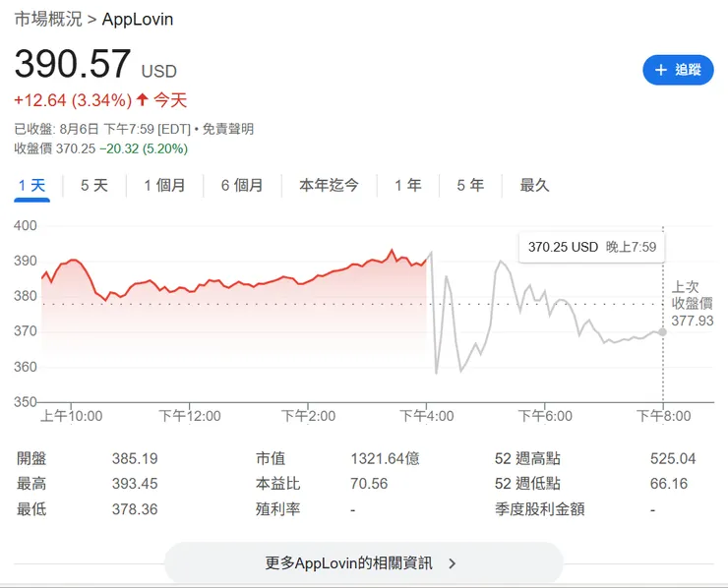Click the 開盤 value 385.19
728x588 pixels.
coord(135,459)
